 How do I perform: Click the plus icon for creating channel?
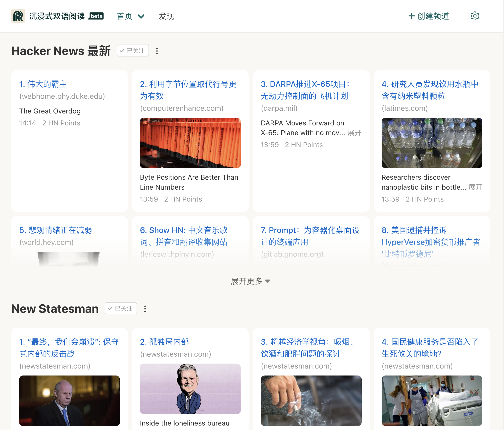coord(411,16)
